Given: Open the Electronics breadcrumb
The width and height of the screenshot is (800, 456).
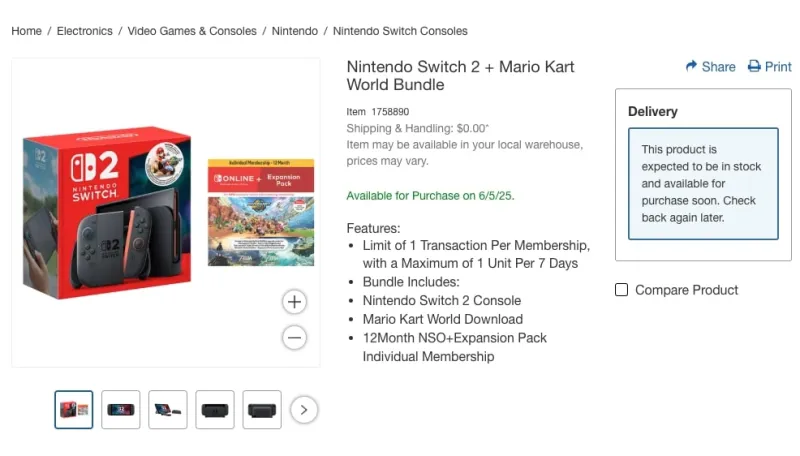Looking at the screenshot, I should click(x=85, y=31).
